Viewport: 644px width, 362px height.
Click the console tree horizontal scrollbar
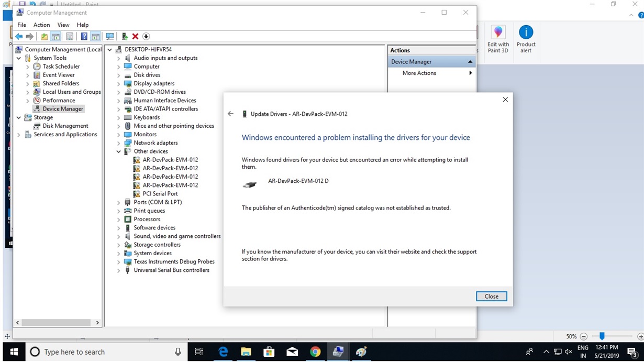(57, 323)
